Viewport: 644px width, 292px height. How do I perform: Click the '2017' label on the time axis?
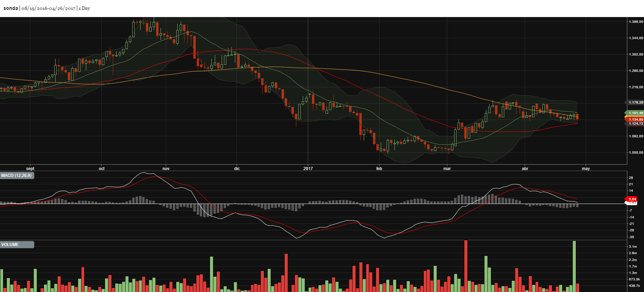pos(308,169)
